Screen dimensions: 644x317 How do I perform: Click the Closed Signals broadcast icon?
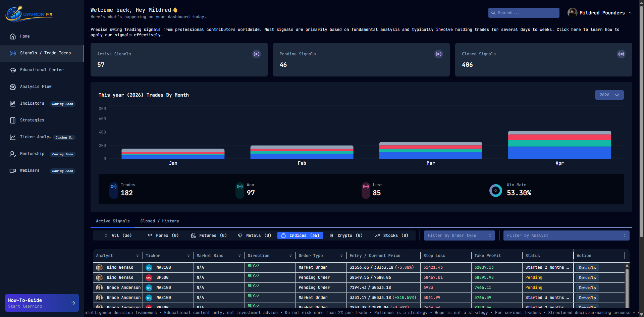621,54
